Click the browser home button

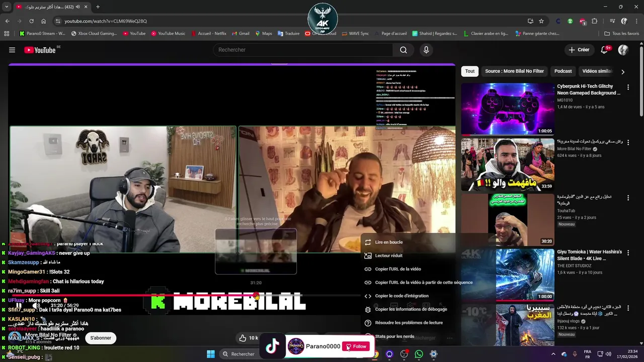[x=43, y=21]
